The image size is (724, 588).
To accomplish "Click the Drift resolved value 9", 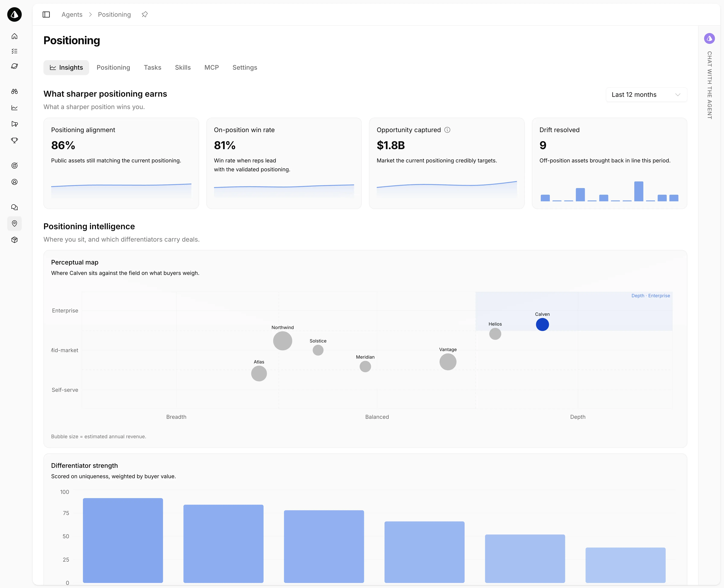I will pyautogui.click(x=543, y=145).
